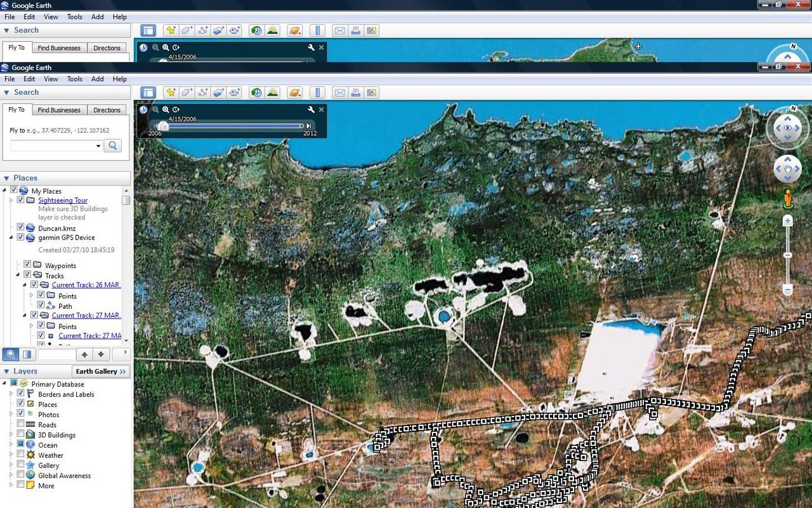Open the Add menu in front window

pos(97,79)
